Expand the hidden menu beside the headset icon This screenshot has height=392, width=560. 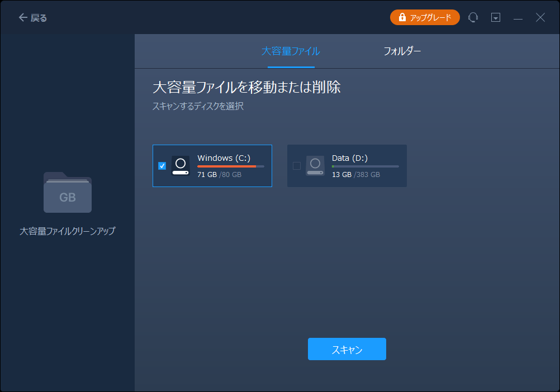tap(495, 17)
